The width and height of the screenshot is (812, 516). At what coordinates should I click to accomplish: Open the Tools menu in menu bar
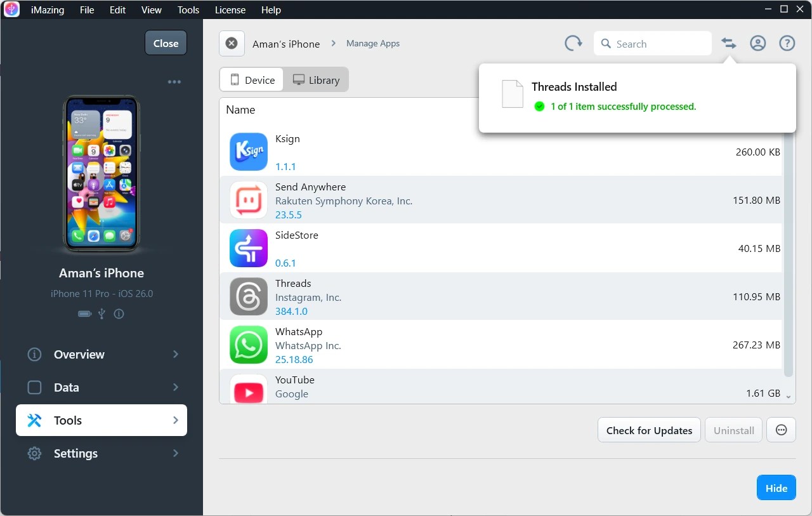[188, 10]
